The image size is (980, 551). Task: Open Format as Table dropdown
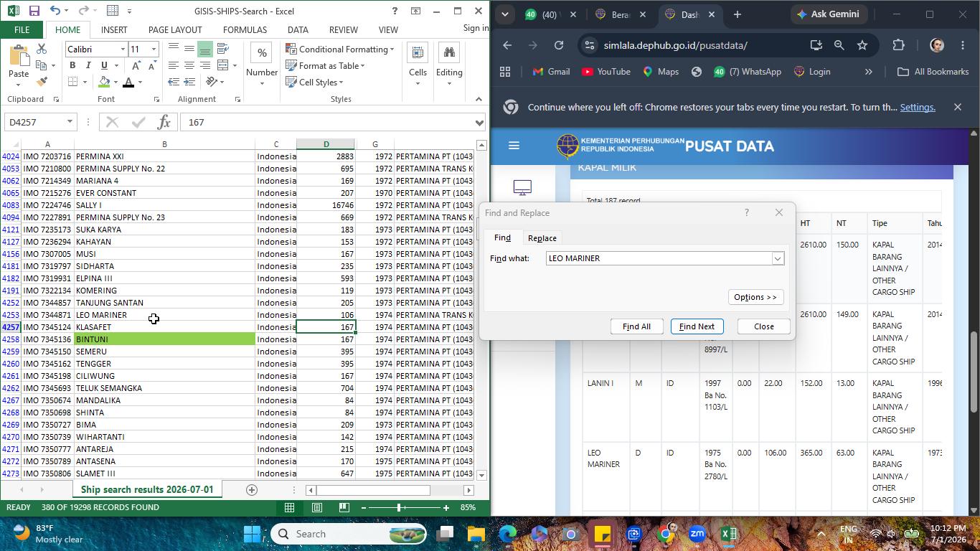(x=326, y=65)
